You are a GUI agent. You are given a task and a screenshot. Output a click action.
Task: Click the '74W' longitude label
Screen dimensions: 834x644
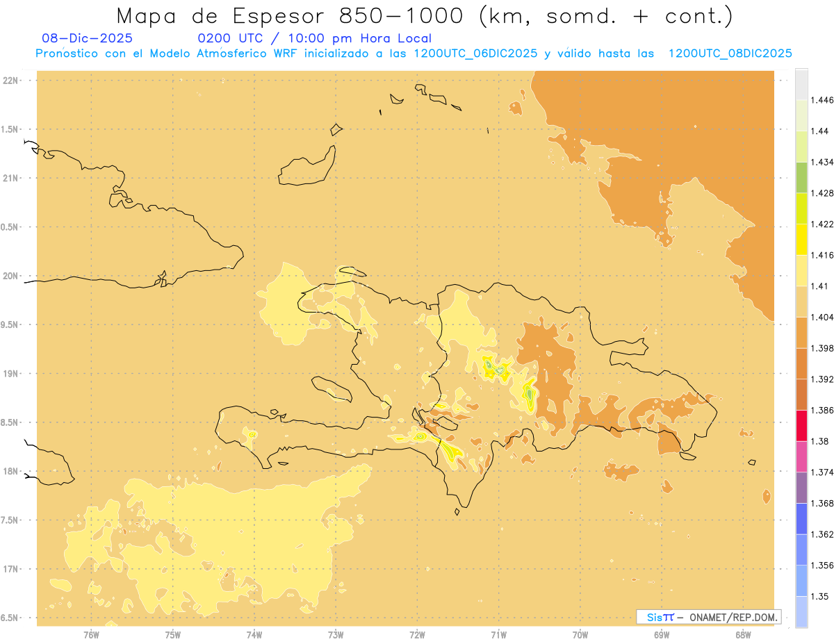tap(254, 635)
